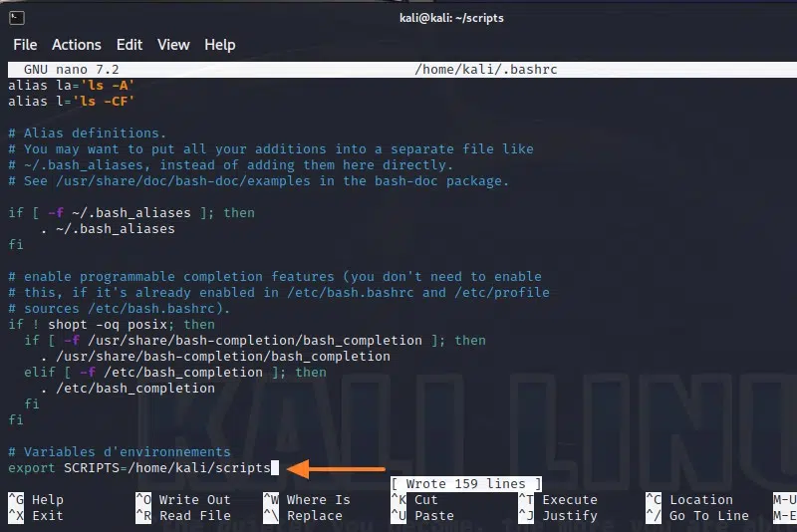Click the window title kali@kali: ~/scripts
797x532 pixels.
451,18
